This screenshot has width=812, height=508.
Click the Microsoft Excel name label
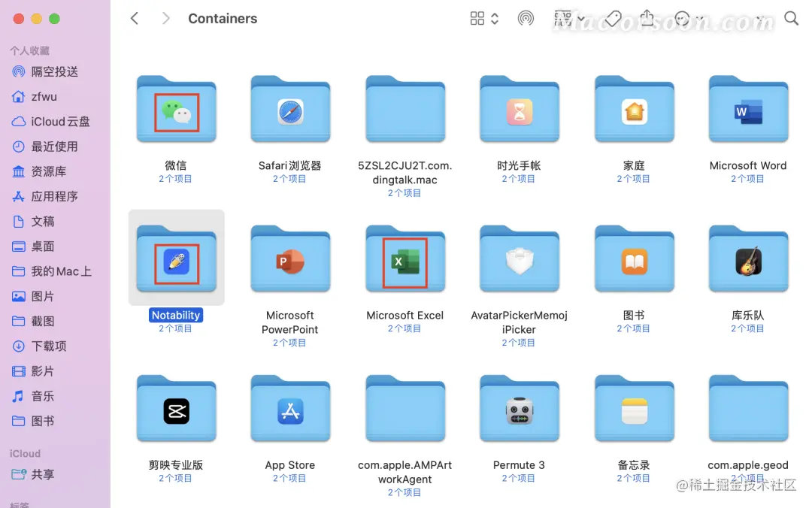pos(405,315)
